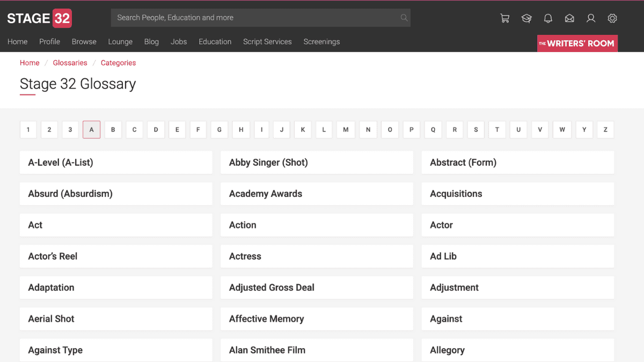Click the search magnifier icon
This screenshot has height=362, width=644.
(x=404, y=18)
